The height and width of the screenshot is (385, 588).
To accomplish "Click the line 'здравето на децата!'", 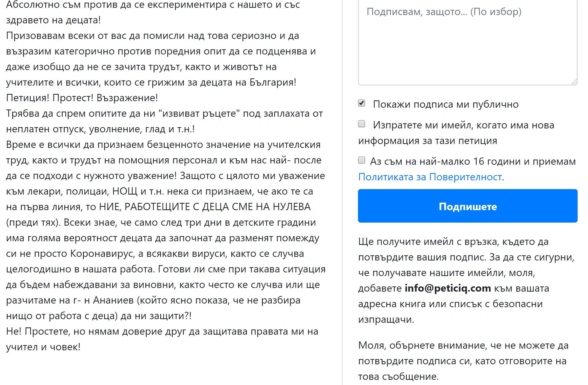I will point(53,20).
